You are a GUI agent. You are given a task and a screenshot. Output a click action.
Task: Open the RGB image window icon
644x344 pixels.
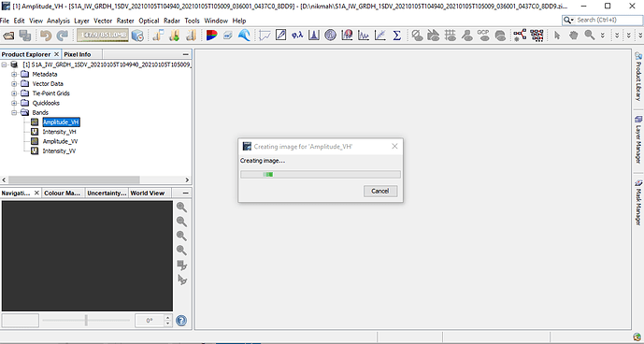(x=212, y=36)
